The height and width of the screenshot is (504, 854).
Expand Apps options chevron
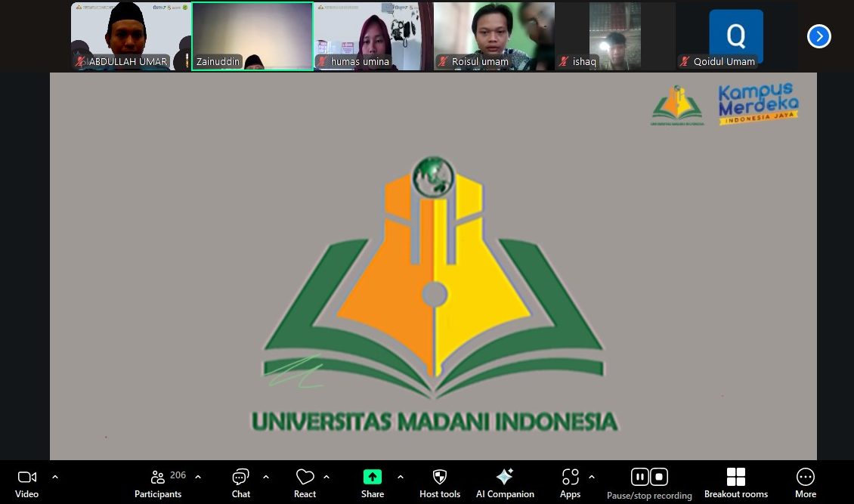pyautogui.click(x=592, y=478)
